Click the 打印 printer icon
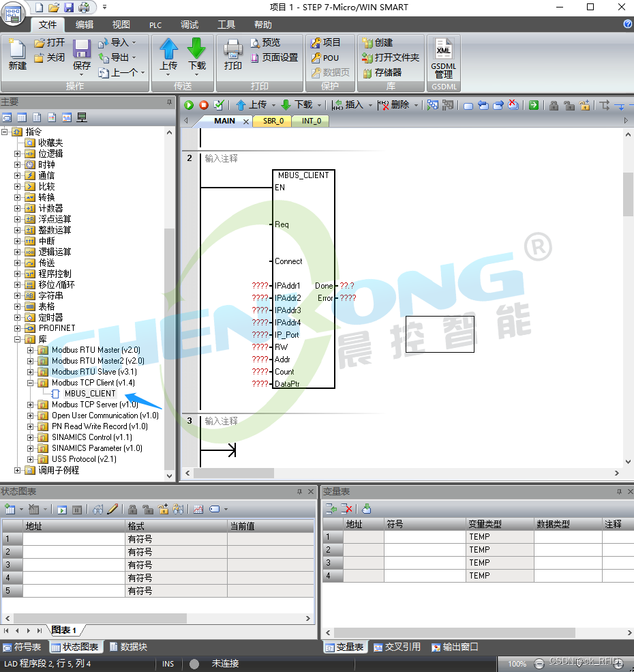The image size is (634, 672). pos(233,49)
